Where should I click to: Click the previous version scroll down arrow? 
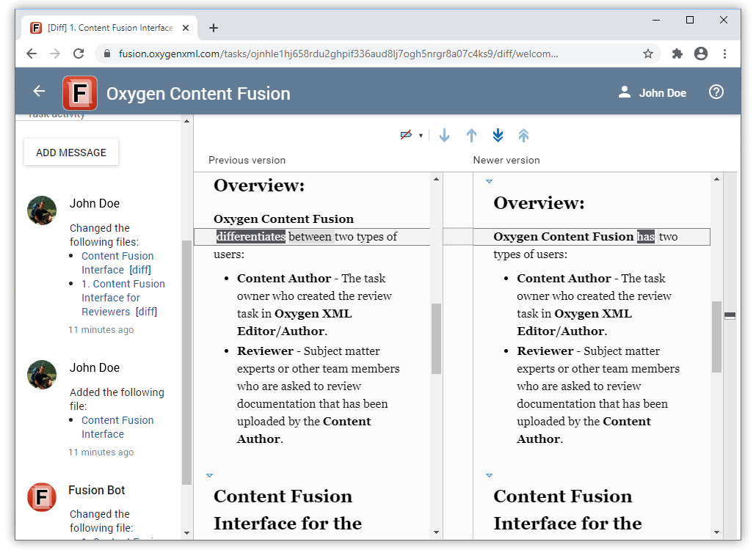pos(436,532)
